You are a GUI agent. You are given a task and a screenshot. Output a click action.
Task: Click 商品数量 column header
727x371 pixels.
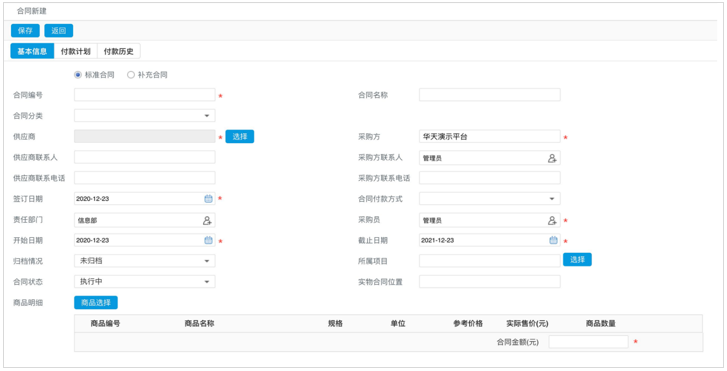pyautogui.click(x=600, y=323)
